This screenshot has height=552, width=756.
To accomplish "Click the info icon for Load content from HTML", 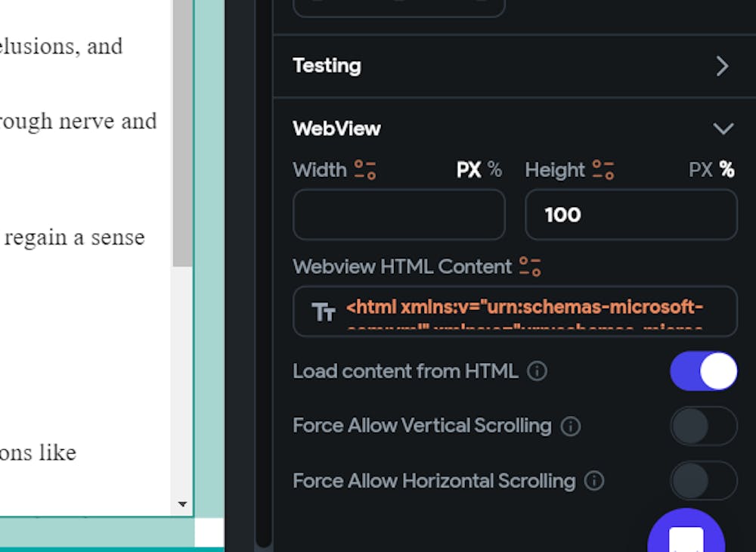I will [x=537, y=371].
